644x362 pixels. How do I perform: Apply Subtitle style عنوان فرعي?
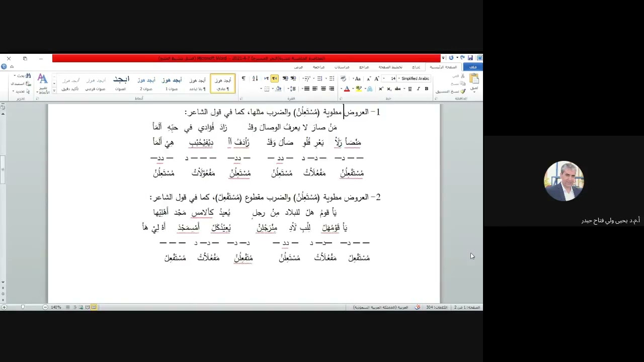click(96, 83)
